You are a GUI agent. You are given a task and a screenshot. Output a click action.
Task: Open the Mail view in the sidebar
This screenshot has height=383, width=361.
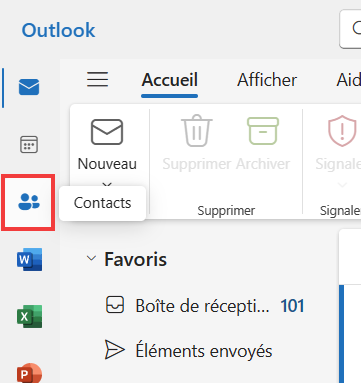point(29,87)
